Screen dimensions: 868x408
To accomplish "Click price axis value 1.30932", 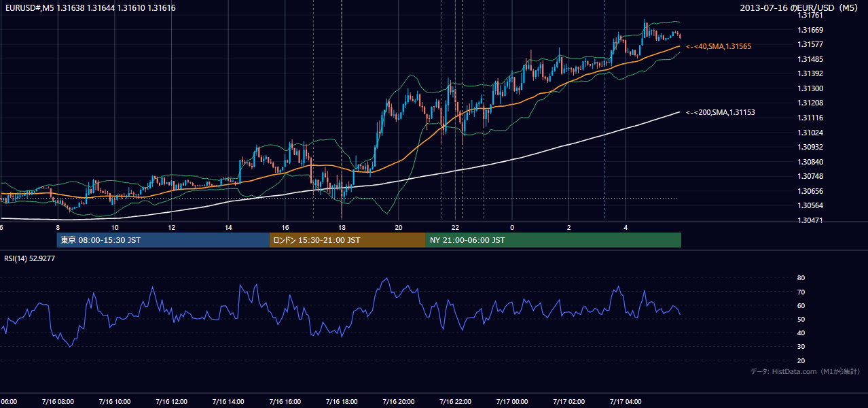I will pyautogui.click(x=810, y=147).
